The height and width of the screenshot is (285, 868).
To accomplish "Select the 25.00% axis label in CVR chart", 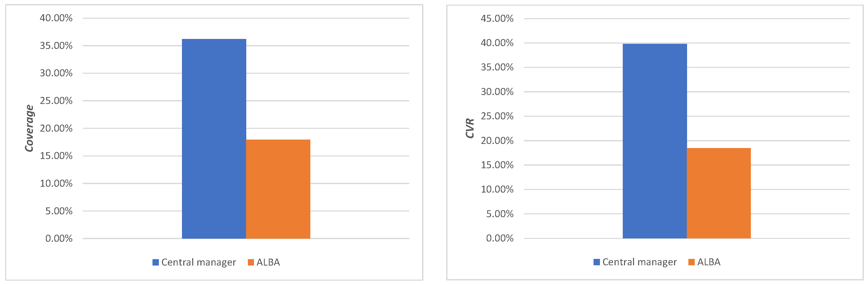I will click(x=497, y=116).
